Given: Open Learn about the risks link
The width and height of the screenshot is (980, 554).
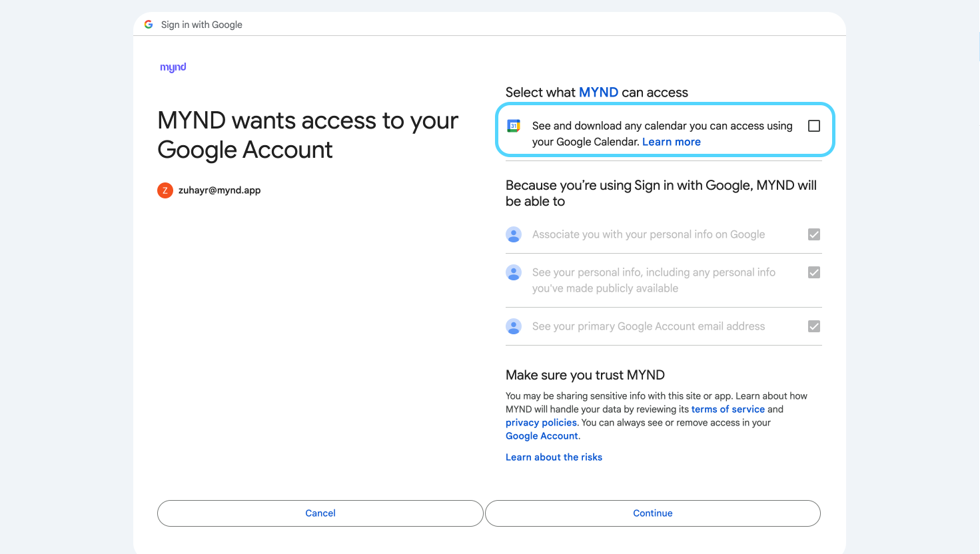Looking at the screenshot, I should (x=554, y=457).
